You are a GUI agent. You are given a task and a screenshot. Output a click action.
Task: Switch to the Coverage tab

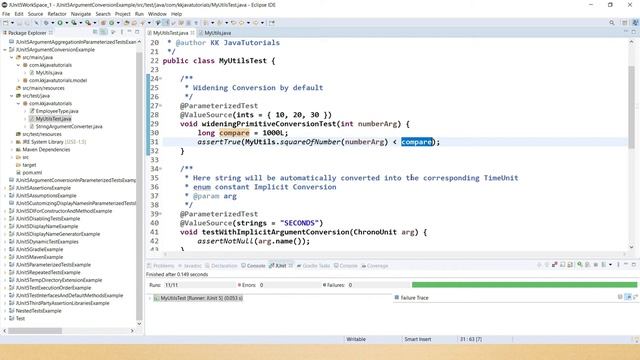pos(375,266)
